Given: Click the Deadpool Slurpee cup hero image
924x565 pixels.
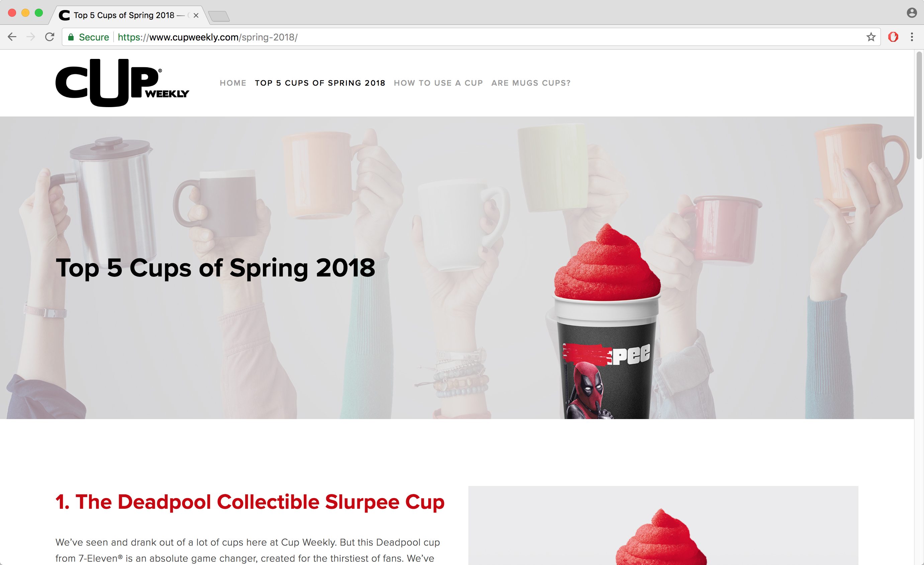Looking at the screenshot, I should (x=607, y=321).
